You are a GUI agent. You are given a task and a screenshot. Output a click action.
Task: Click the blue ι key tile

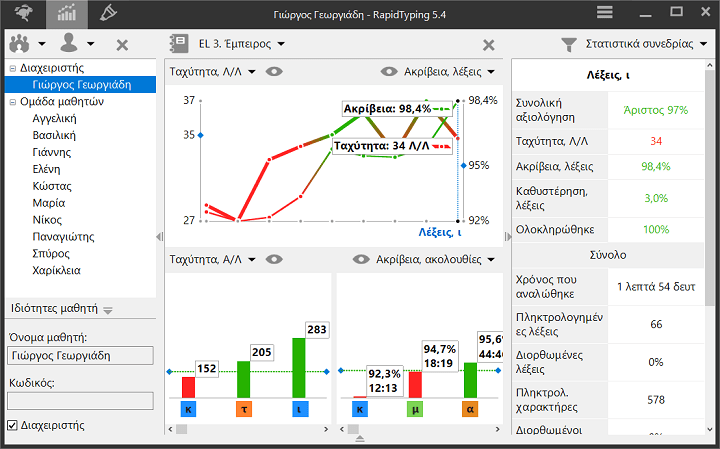pos(300,409)
